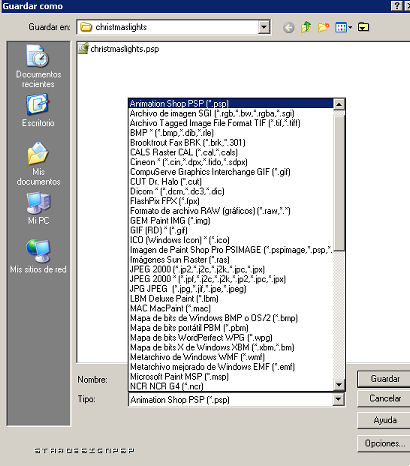Select Formato de archivo RAW (gráficos)
Viewport: 410px width, 466px height.
pyautogui.click(x=231, y=211)
